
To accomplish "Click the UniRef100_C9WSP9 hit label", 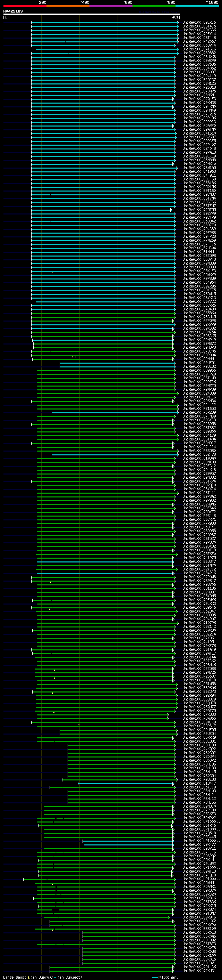I will click(199, 60).
